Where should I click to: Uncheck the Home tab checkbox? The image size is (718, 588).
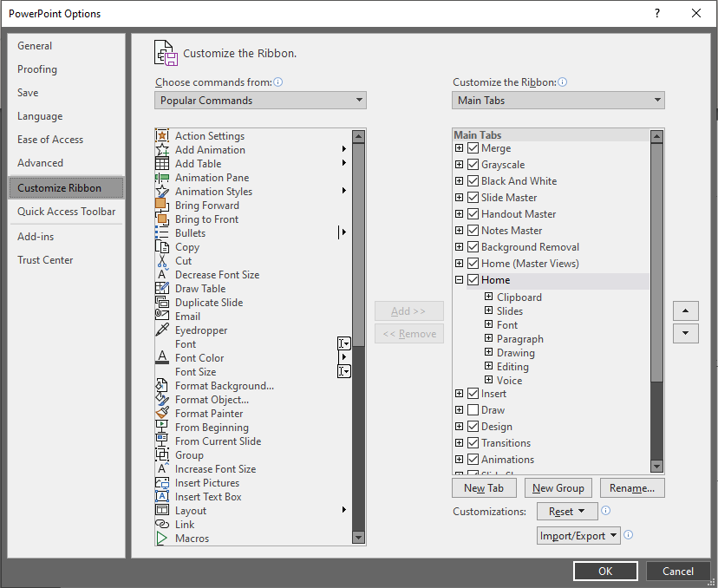[473, 280]
